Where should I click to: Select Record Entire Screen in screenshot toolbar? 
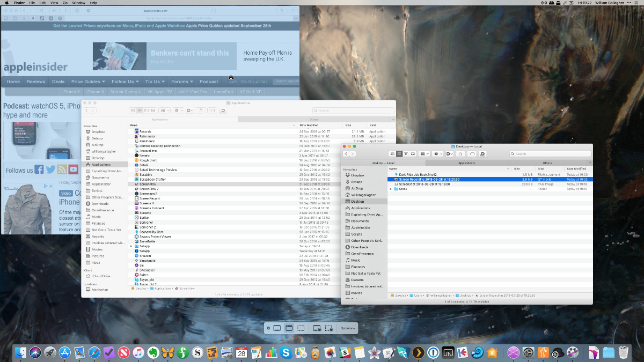pos(317,328)
